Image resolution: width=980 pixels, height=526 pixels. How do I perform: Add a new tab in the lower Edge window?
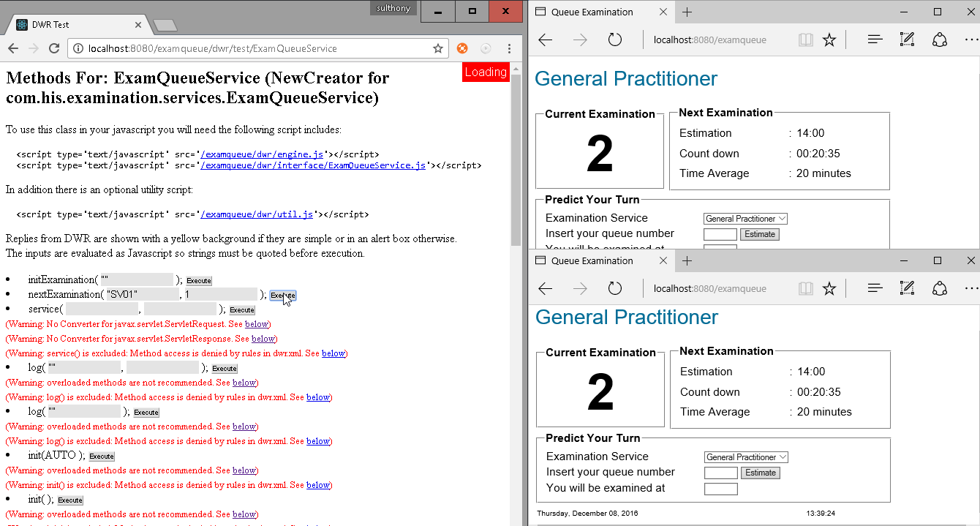(x=687, y=260)
